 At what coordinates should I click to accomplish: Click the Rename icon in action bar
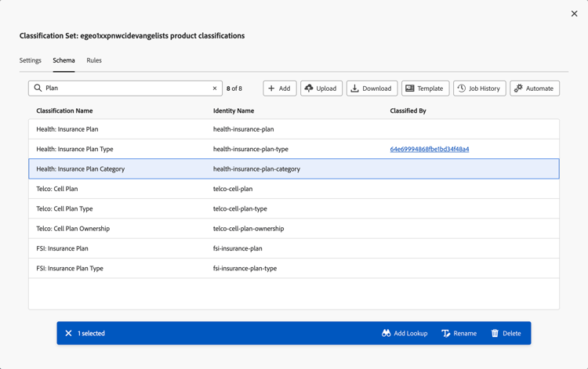click(446, 333)
